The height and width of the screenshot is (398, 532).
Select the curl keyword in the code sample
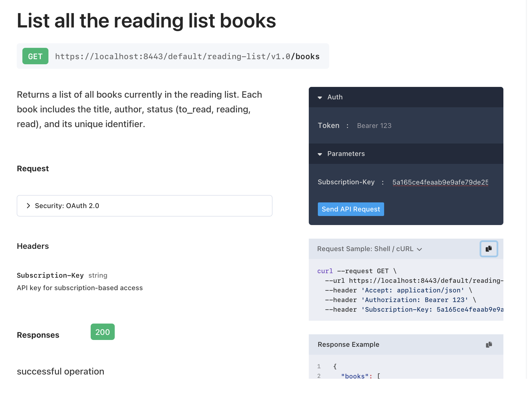point(325,271)
